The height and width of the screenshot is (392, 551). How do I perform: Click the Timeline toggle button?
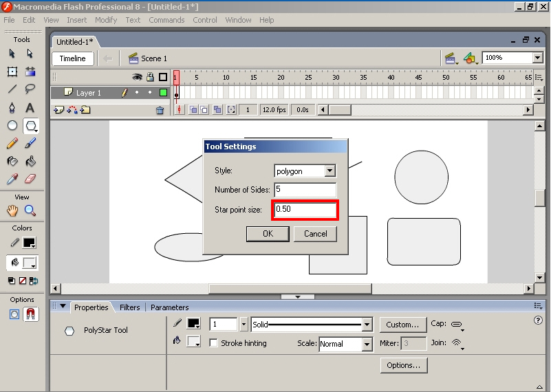(x=73, y=58)
